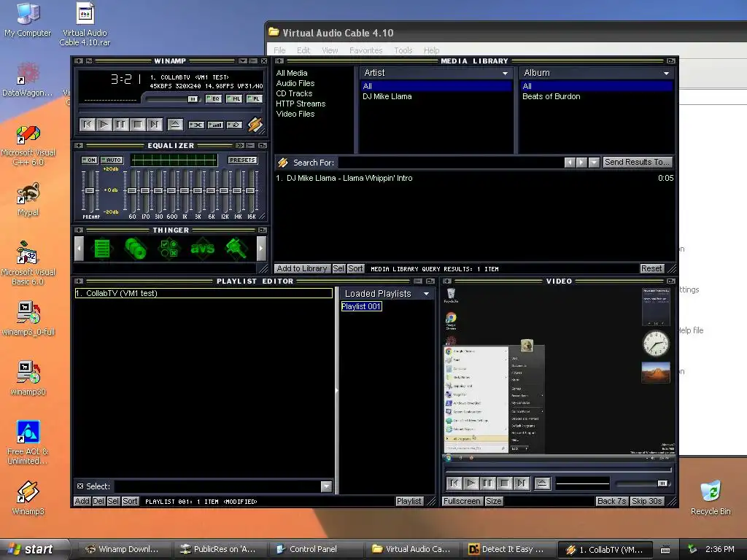The height and width of the screenshot is (560, 747).
Task: Stop playback in Winamp main window
Action: (137, 125)
